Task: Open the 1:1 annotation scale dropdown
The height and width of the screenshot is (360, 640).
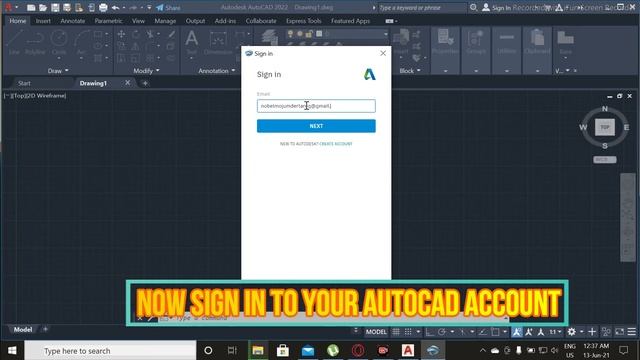Action: 556,332
